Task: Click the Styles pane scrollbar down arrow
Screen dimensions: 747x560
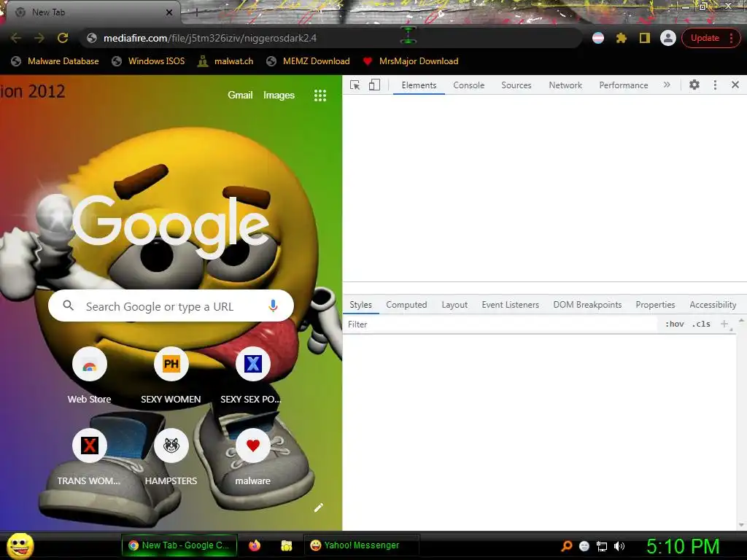Action: point(741,525)
